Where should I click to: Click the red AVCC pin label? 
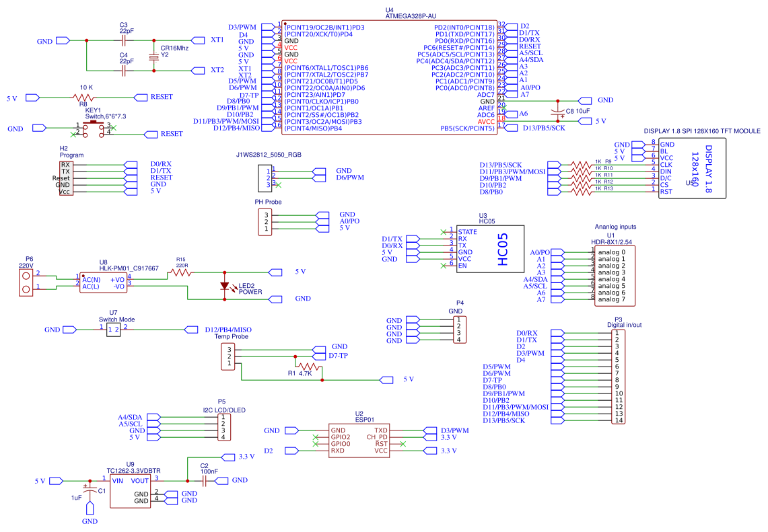point(486,122)
